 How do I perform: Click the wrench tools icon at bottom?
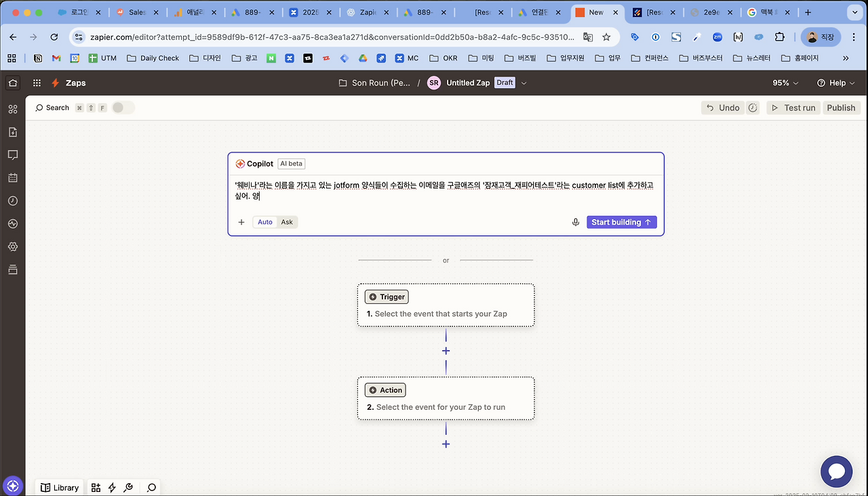coord(128,487)
